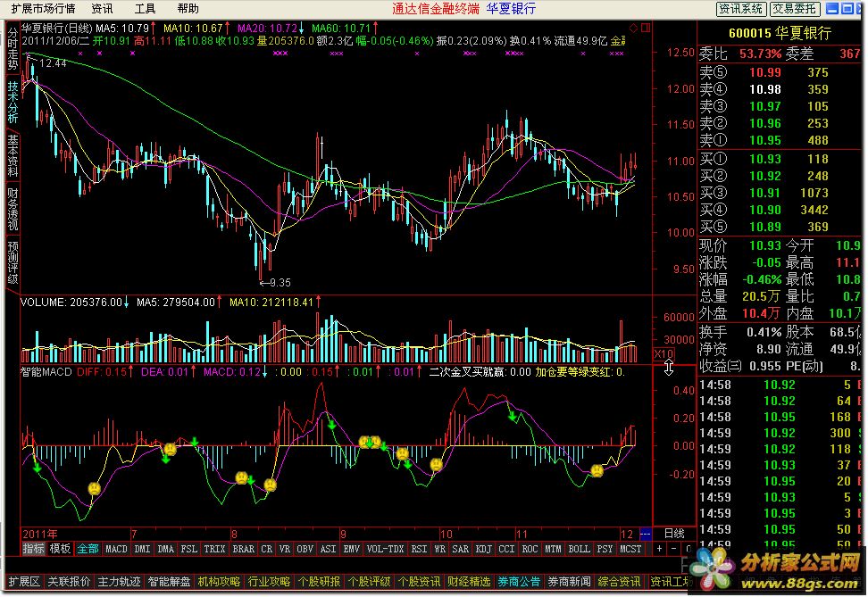Select the KDJ indicator tab
Viewport: 868px width, 597px height.
(x=483, y=549)
